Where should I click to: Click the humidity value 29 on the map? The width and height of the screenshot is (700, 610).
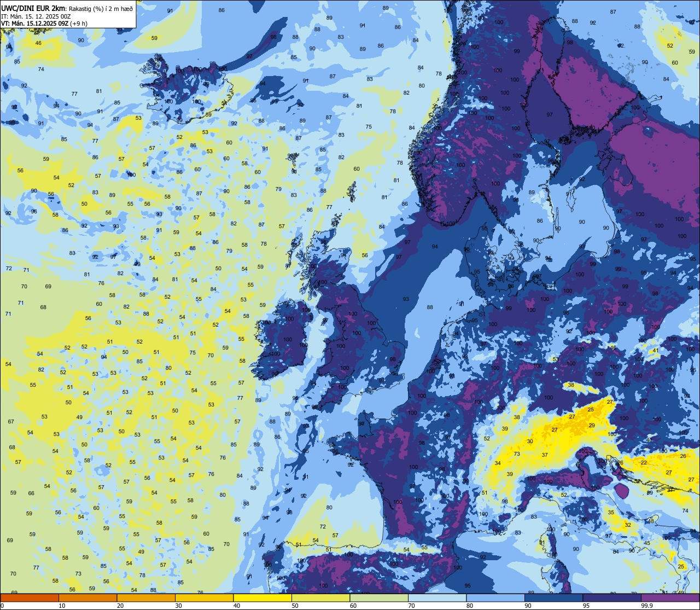(591, 425)
